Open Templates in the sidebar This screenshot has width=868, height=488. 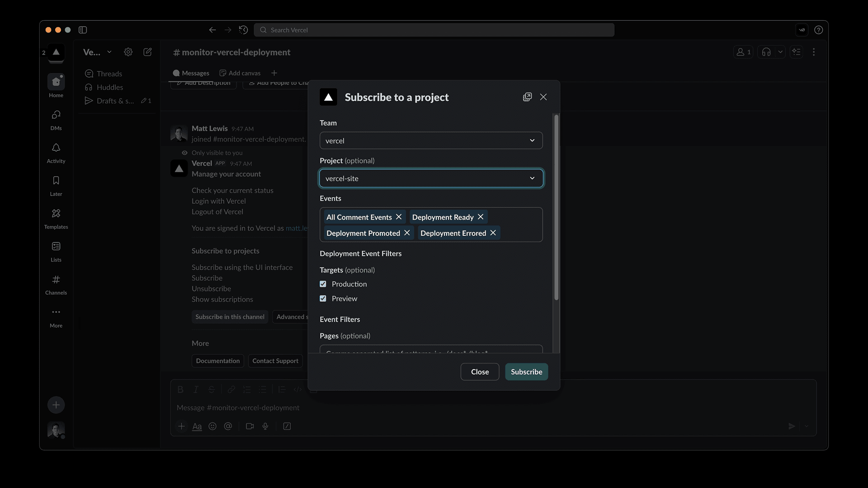click(56, 214)
